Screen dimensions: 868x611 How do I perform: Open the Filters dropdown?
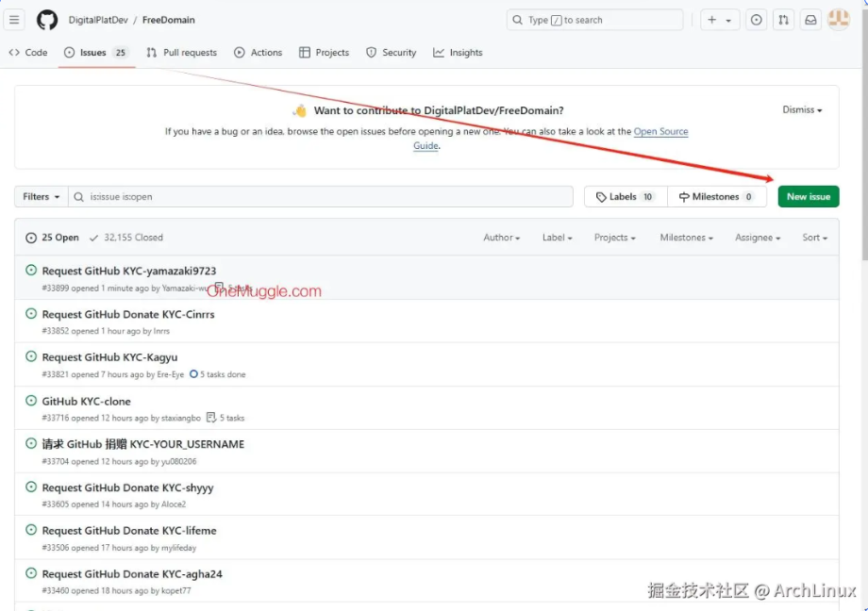[41, 196]
